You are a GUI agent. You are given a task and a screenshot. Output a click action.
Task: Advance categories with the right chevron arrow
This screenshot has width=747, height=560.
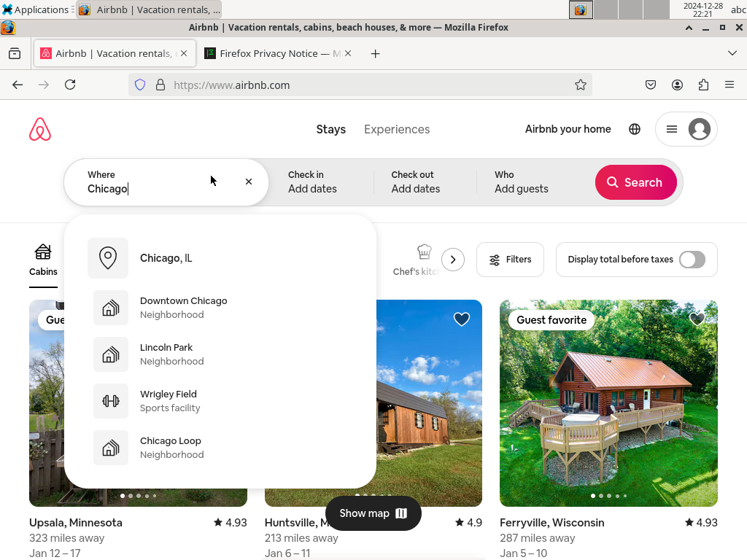(452, 260)
